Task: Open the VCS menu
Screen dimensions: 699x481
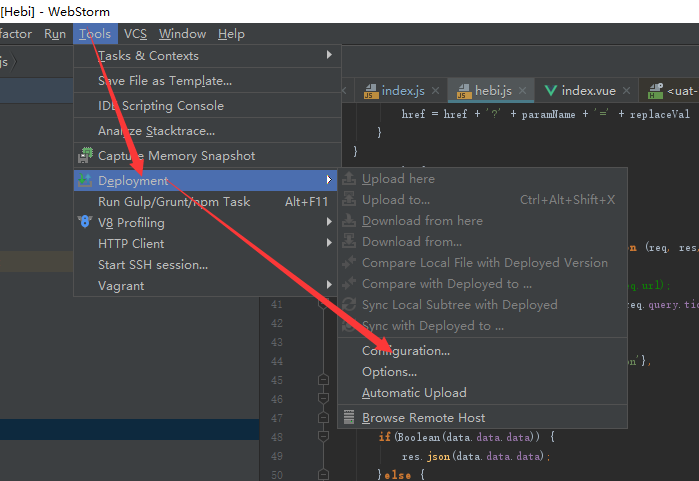Action: 135,34
